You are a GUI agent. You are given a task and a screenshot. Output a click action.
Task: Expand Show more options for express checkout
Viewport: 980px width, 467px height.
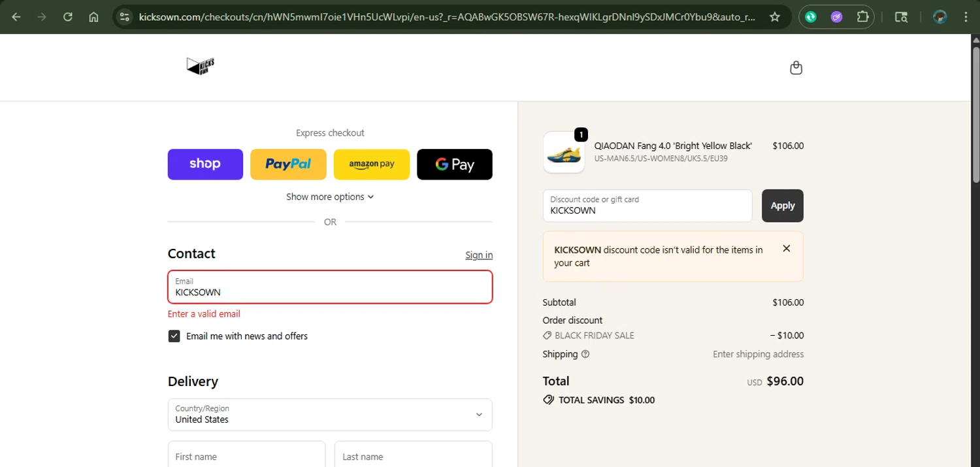pos(330,197)
